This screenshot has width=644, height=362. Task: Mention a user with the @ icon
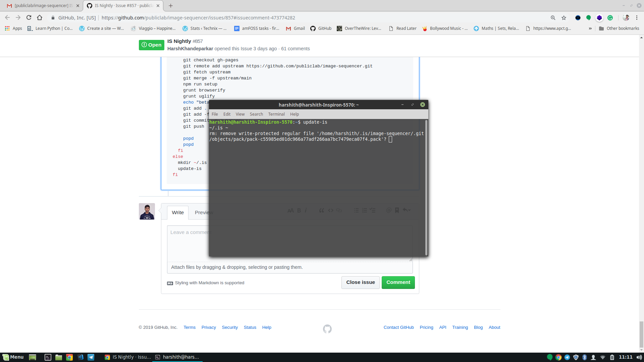[389, 210]
